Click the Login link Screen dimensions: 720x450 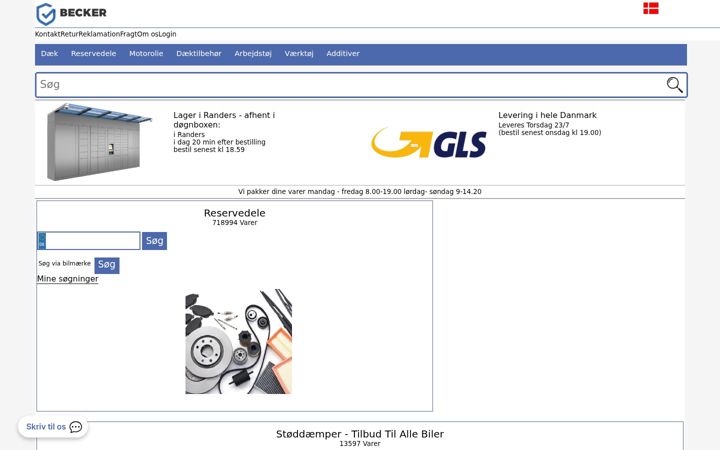pyautogui.click(x=167, y=34)
